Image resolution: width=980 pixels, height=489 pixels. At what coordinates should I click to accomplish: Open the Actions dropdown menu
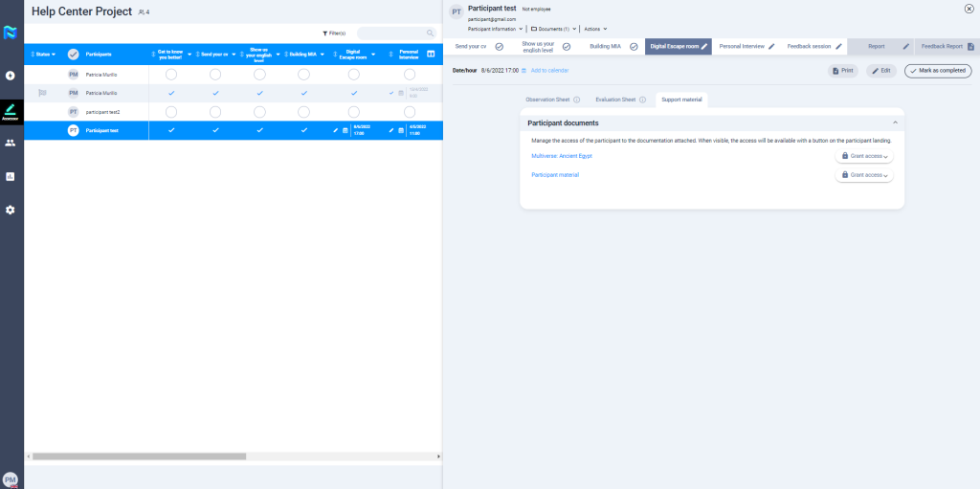click(595, 29)
